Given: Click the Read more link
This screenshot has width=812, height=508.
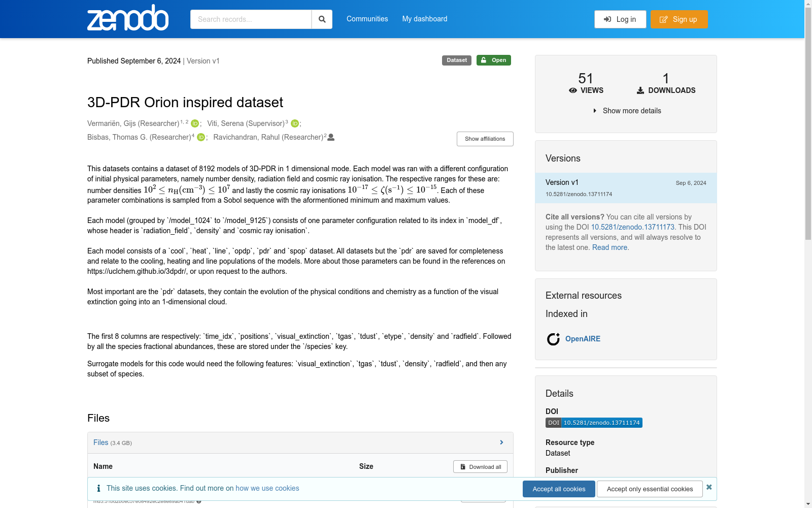Looking at the screenshot, I should pyautogui.click(x=610, y=247).
